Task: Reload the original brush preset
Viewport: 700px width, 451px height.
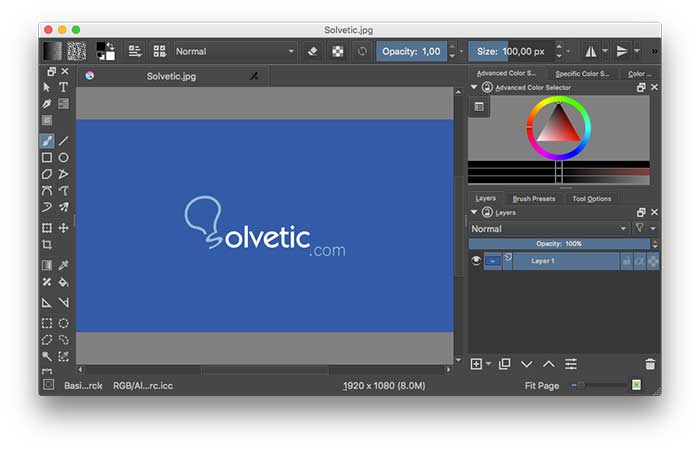Action: [x=362, y=51]
